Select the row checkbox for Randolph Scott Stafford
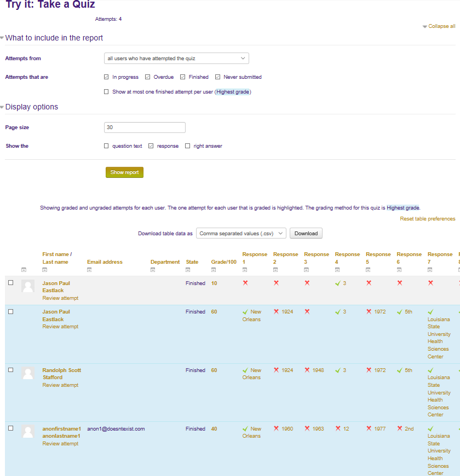Screen dimensions: 460x476 pos(10,370)
